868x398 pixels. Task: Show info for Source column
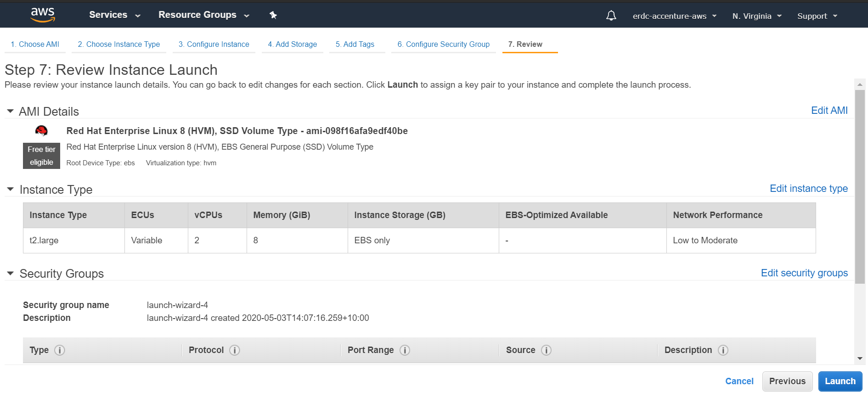546,350
